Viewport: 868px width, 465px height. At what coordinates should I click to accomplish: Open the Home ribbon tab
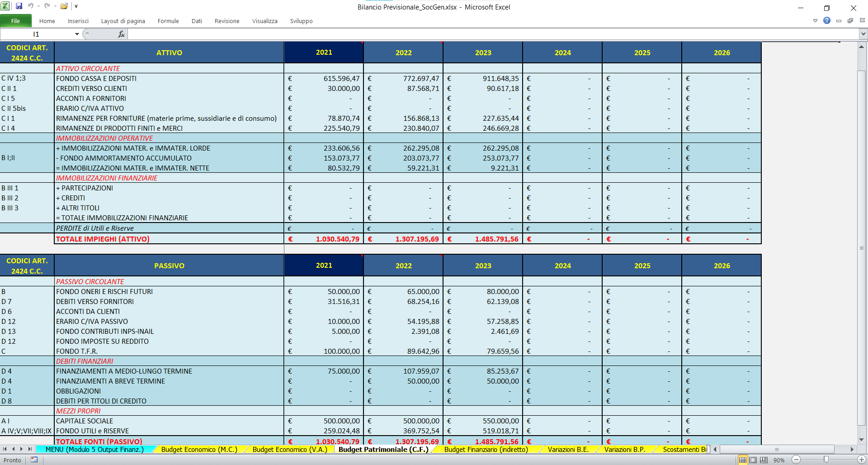[47, 21]
